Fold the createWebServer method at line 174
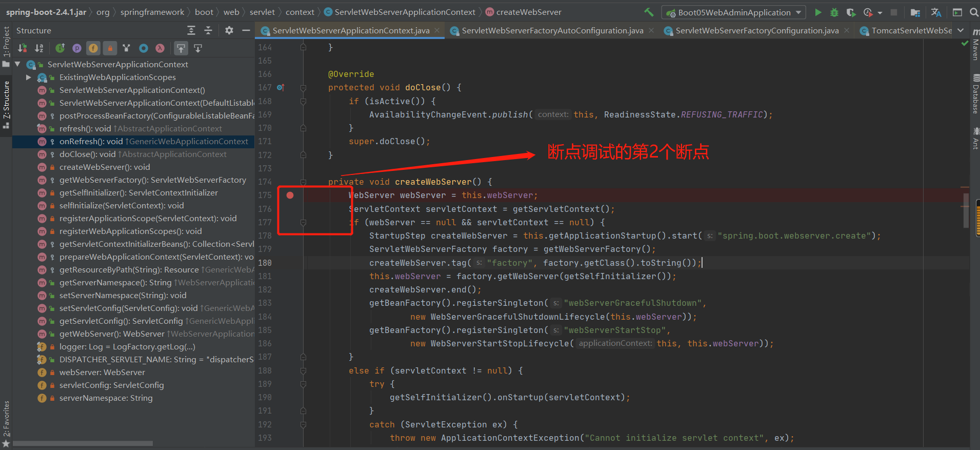The image size is (980, 450). (303, 182)
